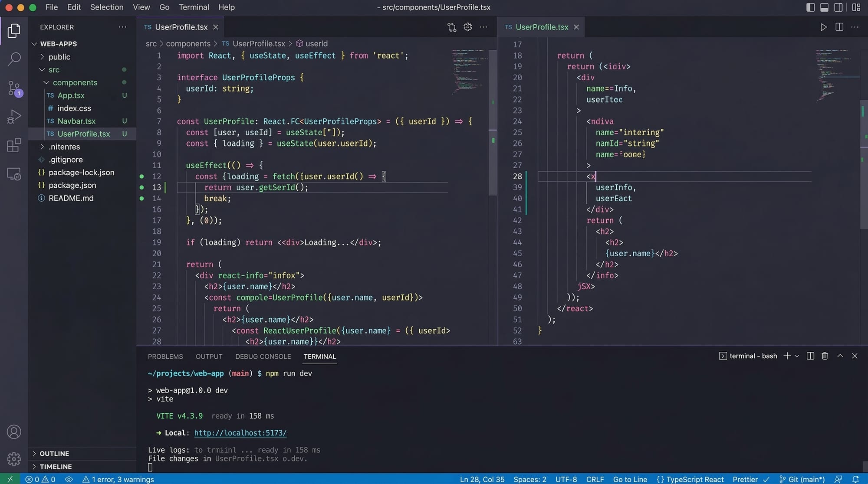Kill terminal with the trash icon

pos(825,356)
